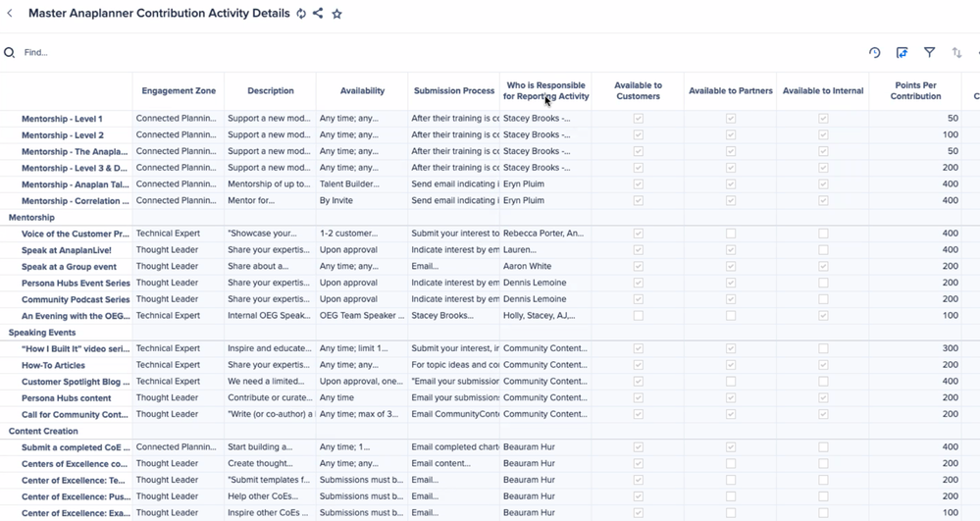This screenshot has width=980, height=521.
Task: Select the Persona Hubs Event Series row label
Action: click(76, 283)
